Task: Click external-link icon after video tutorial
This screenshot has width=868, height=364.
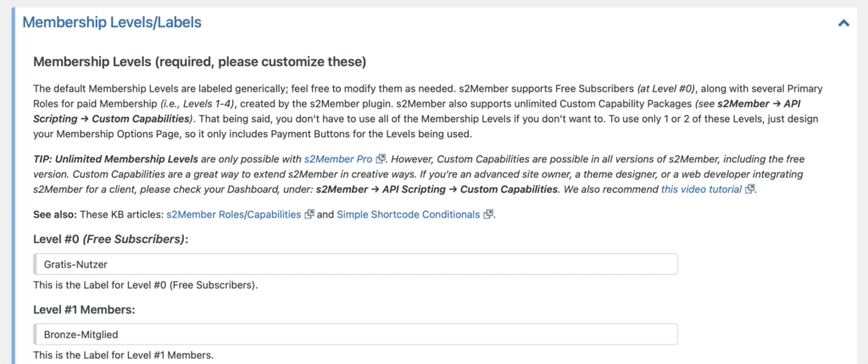Action: (x=749, y=189)
